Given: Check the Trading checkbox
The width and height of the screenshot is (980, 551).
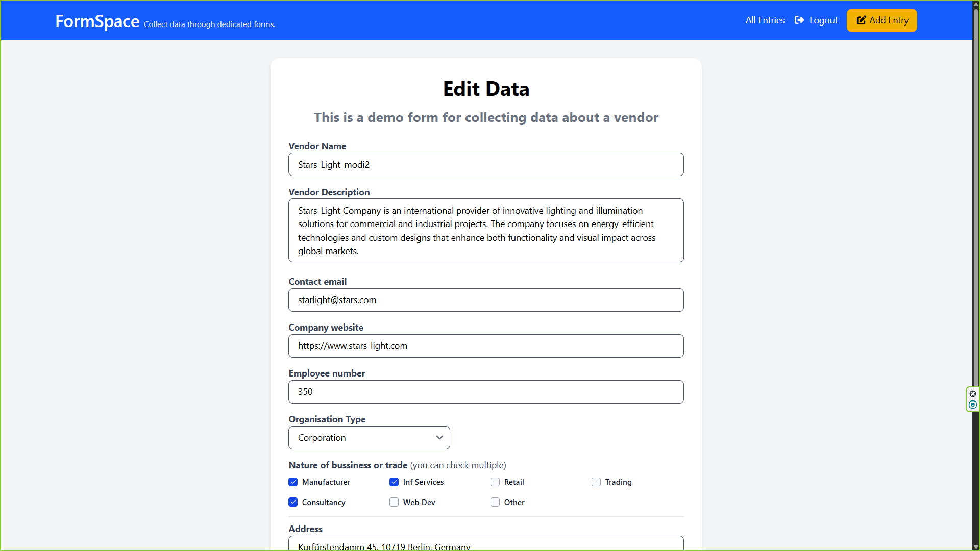Looking at the screenshot, I should 596,482.
